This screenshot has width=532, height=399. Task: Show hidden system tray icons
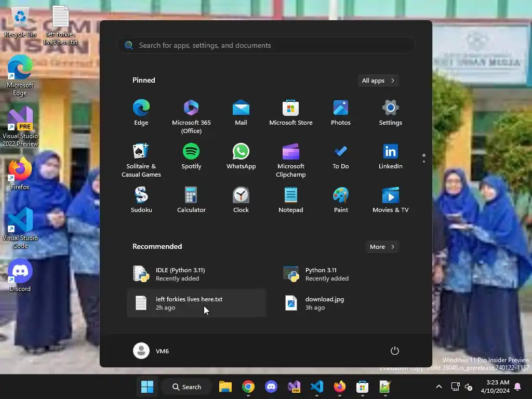[438, 387]
